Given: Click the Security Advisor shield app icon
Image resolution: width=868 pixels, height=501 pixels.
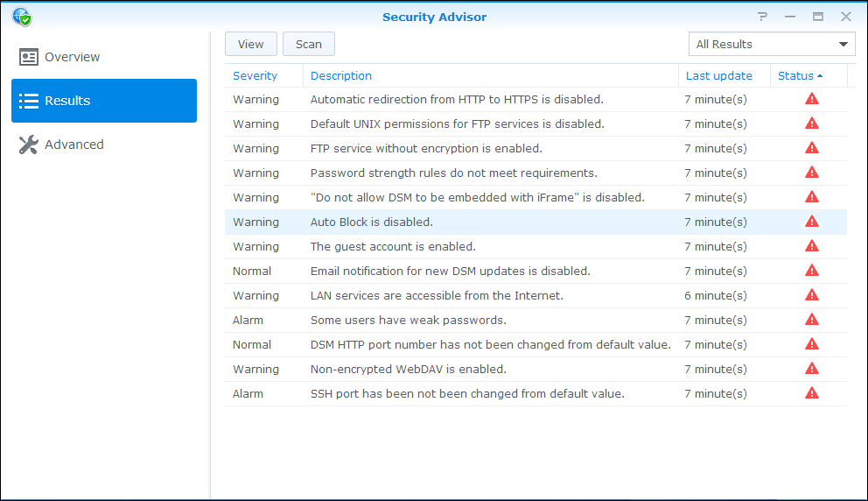Looking at the screenshot, I should tap(22, 17).
